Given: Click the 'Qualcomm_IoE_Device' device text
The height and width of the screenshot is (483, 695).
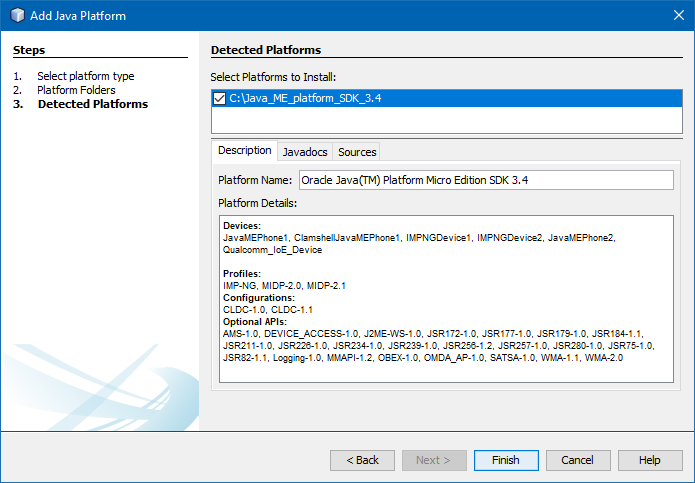Looking at the screenshot, I should point(272,250).
